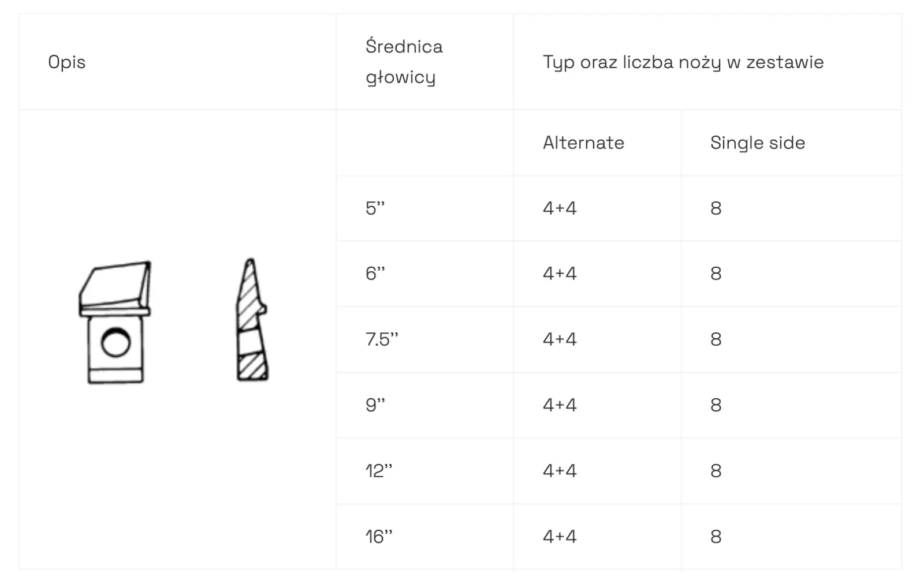Click the 4+4 Alternate value for 5"
924x587 pixels.
pyautogui.click(x=560, y=208)
